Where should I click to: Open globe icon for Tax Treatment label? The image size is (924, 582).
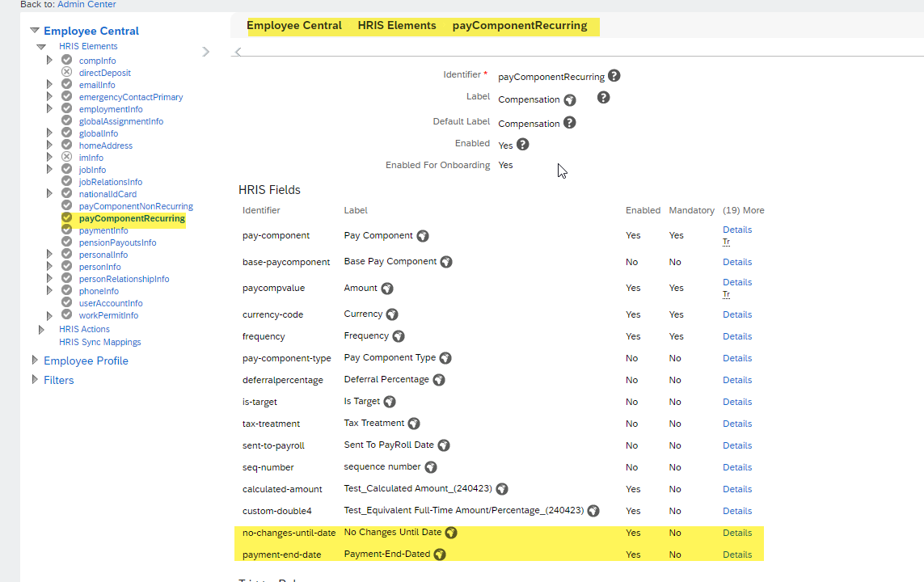click(414, 424)
